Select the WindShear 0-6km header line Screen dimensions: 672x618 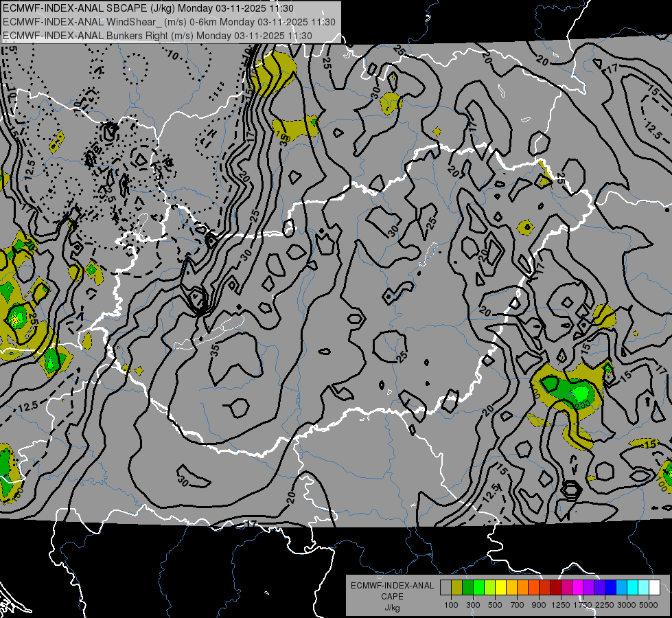coord(169,22)
